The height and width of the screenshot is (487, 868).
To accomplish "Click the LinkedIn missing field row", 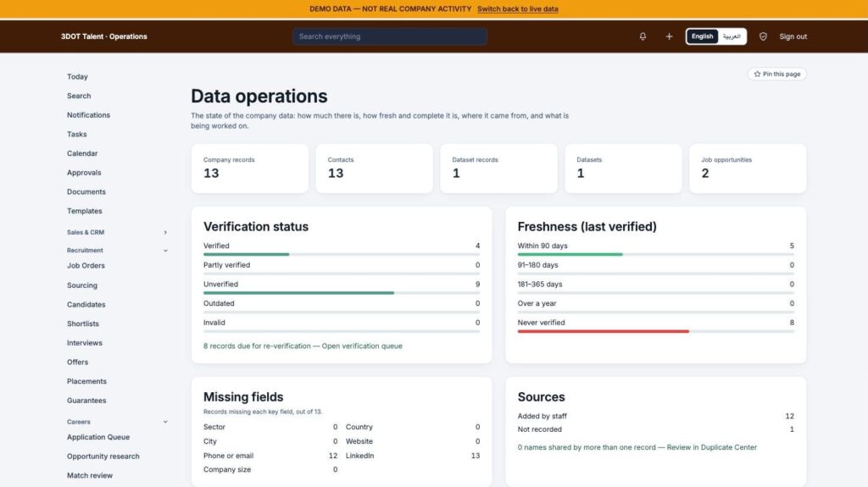I will point(413,456).
